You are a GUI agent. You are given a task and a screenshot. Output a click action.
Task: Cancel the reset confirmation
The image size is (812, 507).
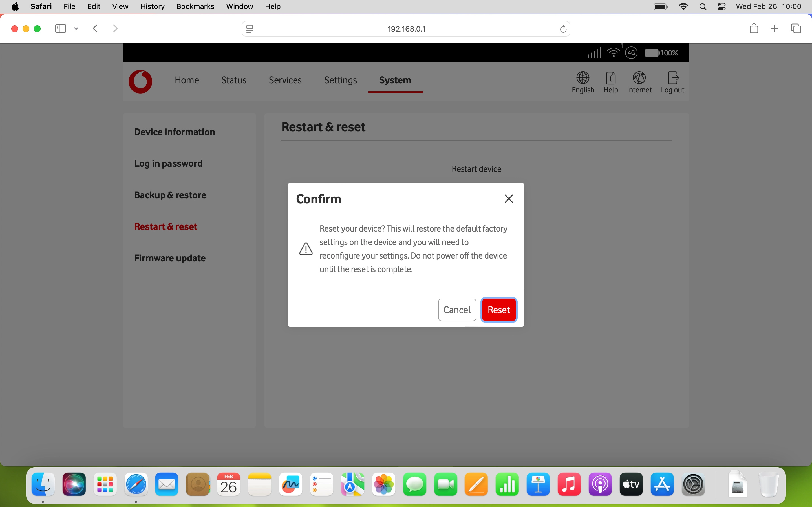click(x=457, y=310)
